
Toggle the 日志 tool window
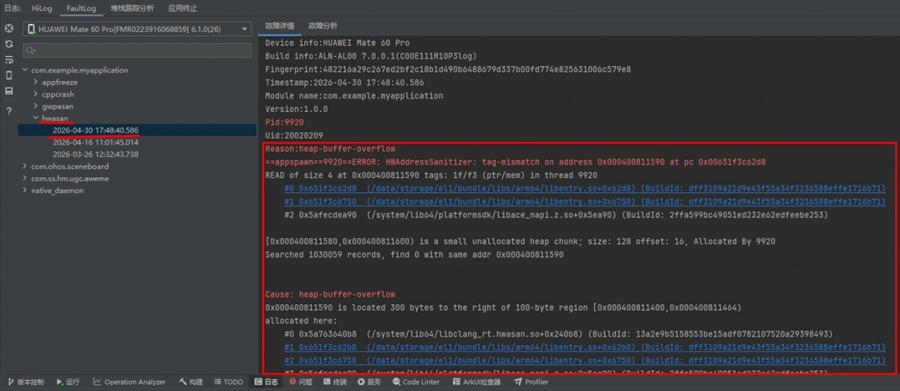pyautogui.click(x=266, y=382)
